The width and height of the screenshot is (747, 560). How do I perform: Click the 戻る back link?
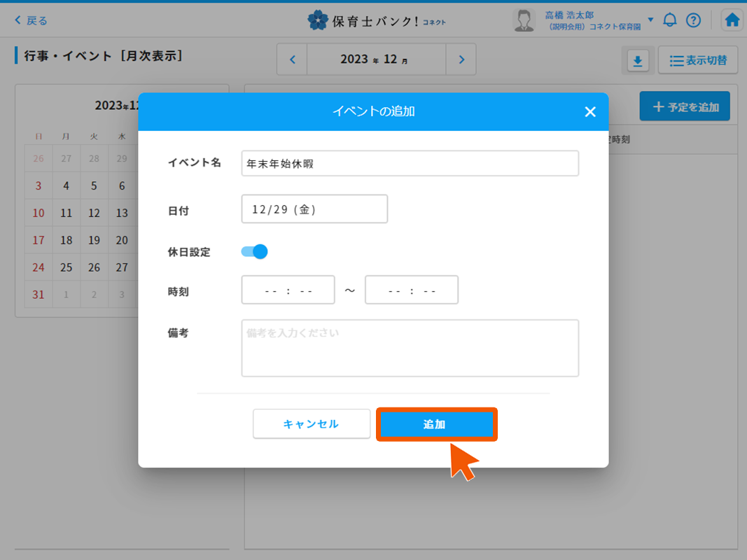pos(32,20)
